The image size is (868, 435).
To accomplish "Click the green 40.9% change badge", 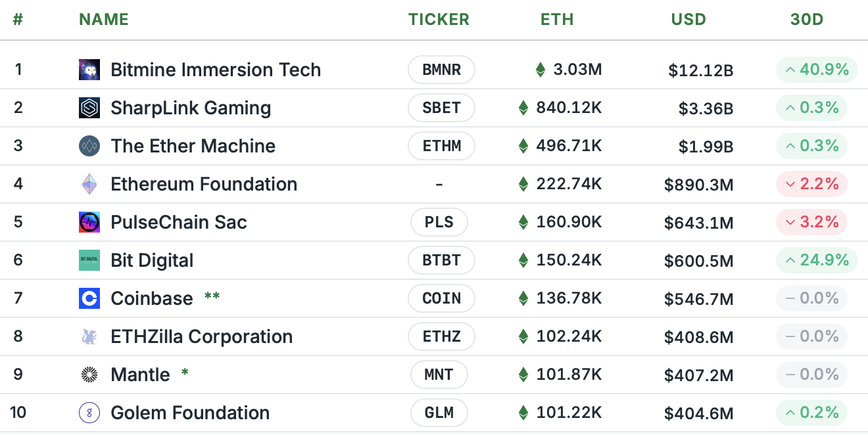I will click(x=817, y=70).
